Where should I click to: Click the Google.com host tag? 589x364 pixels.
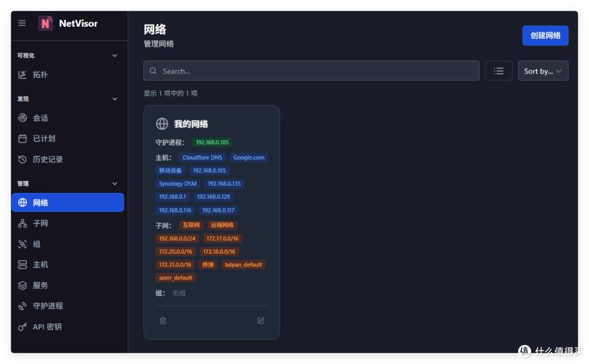click(x=249, y=157)
